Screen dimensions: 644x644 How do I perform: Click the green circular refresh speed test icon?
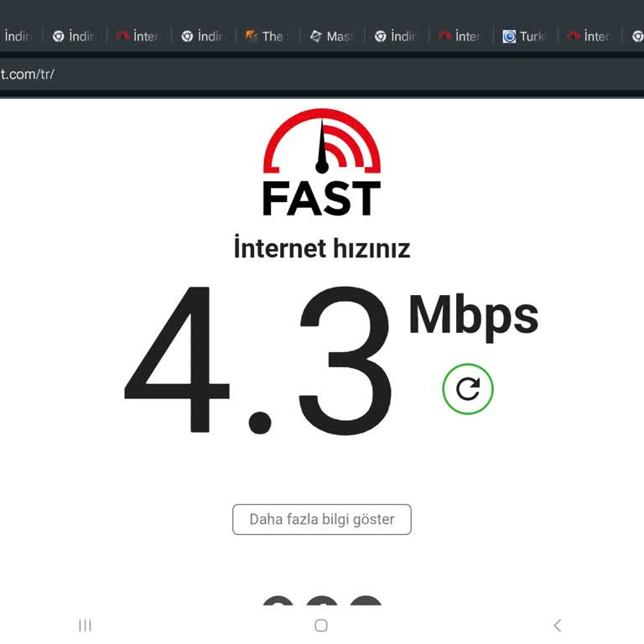pyautogui.click(x=468, y=388)
